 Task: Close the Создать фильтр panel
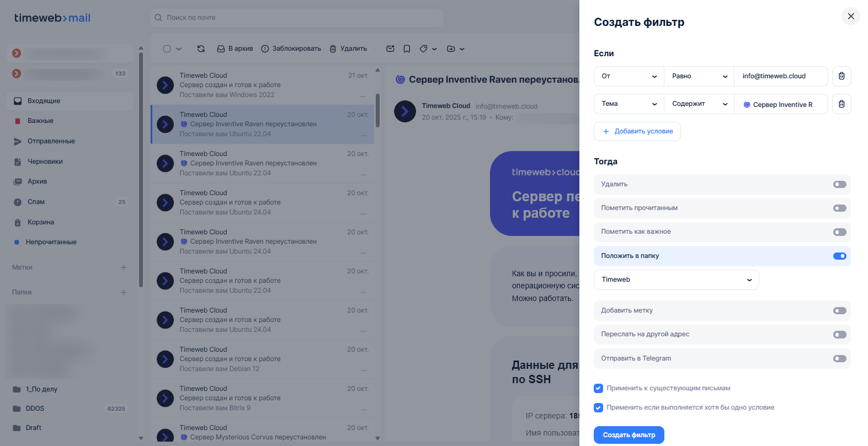(850, 17)
